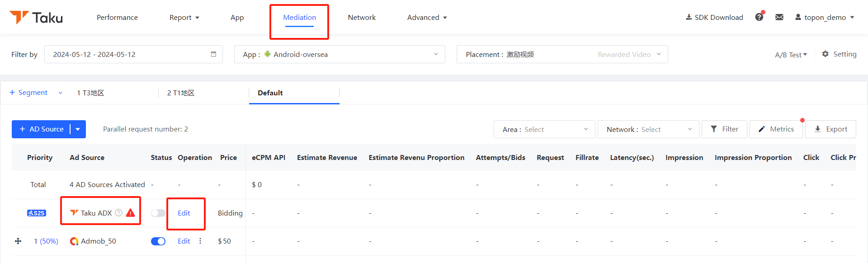Open the AD Source button dropdown arrow

coord(78,129)
